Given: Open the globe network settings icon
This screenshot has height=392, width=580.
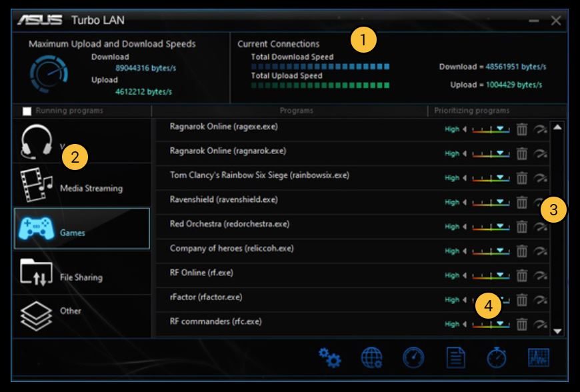Looking at the screenshot, I should coord(371,357).
